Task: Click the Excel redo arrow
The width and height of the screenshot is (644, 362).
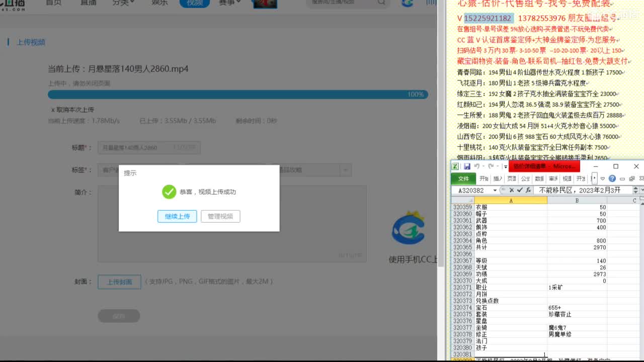Action: 491,166
